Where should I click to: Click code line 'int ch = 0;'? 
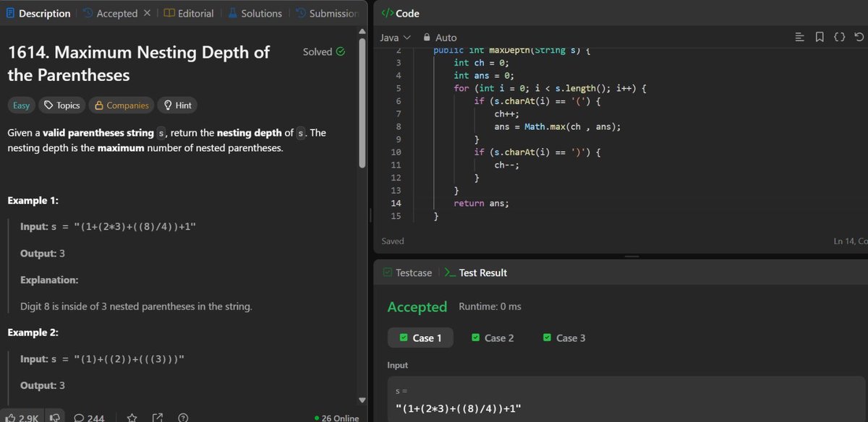click(x=482, y=63)
